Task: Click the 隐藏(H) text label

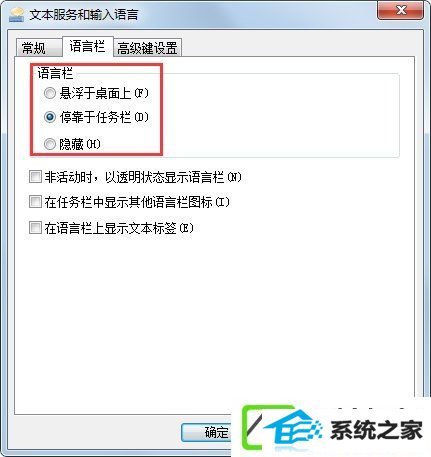Action: click(x=80, y=144)
